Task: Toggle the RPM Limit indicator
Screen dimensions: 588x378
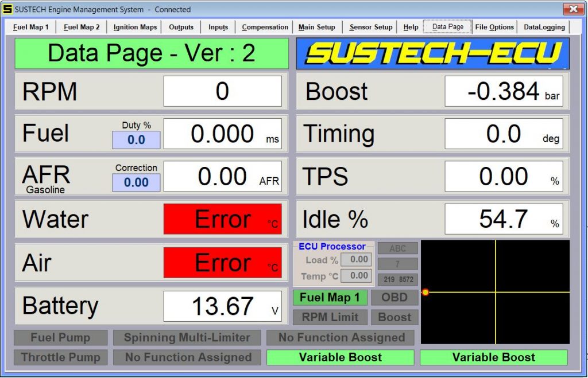Action: click(330, 317)
